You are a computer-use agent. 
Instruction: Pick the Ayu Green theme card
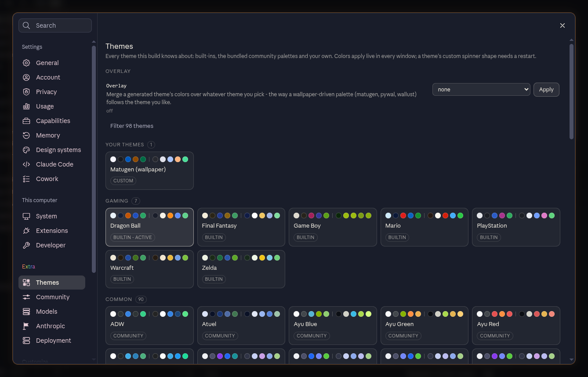point(425,326)
